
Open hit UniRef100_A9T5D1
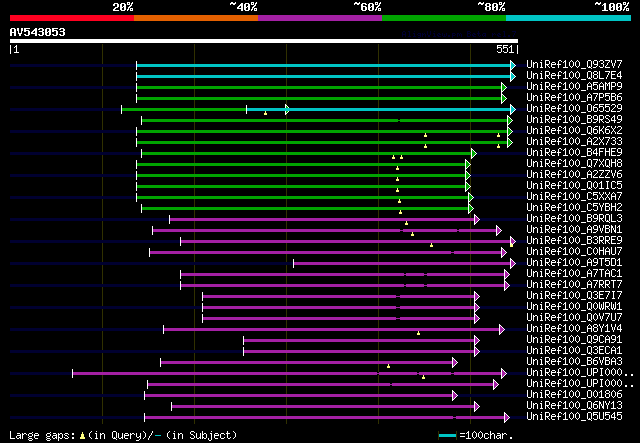coord(574,263)
